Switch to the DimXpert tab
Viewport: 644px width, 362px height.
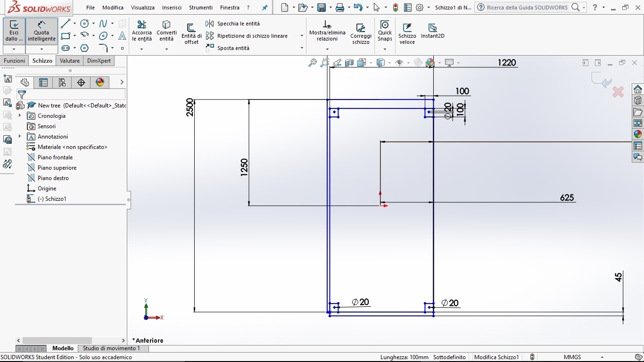(99, 61)
